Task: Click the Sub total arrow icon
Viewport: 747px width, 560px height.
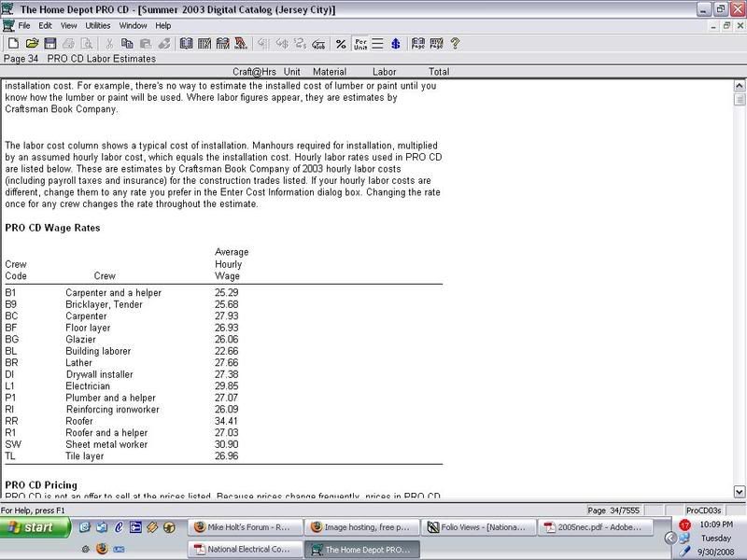Action: (318, 44)
